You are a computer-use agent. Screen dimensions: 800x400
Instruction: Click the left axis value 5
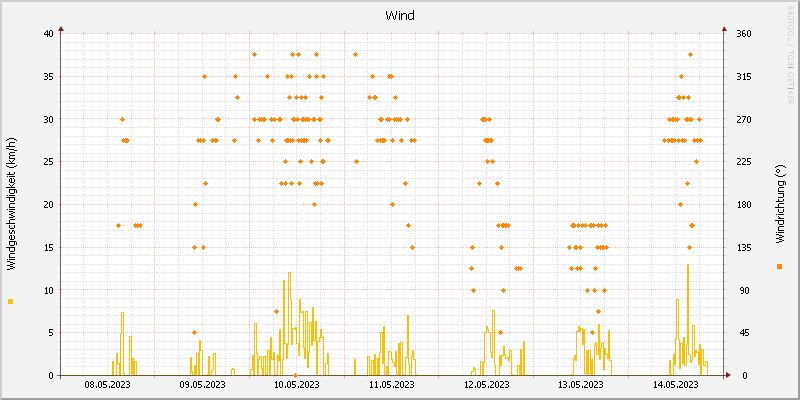click(x=51, y=333)
